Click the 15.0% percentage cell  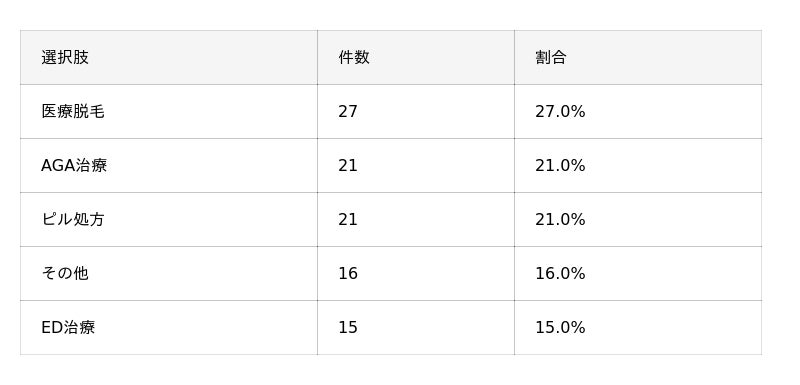pyautogui.click(x=638, y=327)
